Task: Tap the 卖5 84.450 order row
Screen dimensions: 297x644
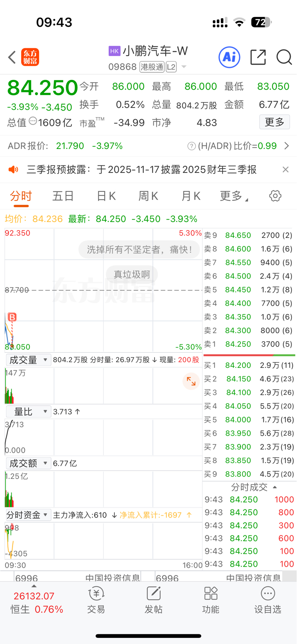Action: (249, 290)
